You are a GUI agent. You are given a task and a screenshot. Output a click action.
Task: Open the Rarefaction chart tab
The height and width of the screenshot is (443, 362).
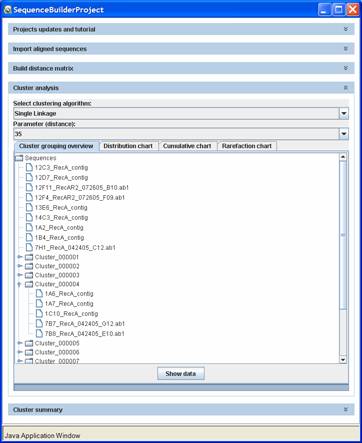point(247,146)
